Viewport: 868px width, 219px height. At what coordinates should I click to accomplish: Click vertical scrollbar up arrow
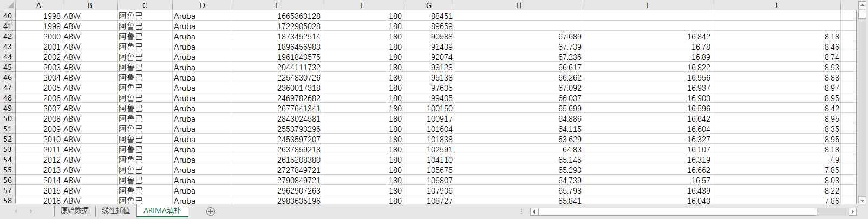coord(862,5)
